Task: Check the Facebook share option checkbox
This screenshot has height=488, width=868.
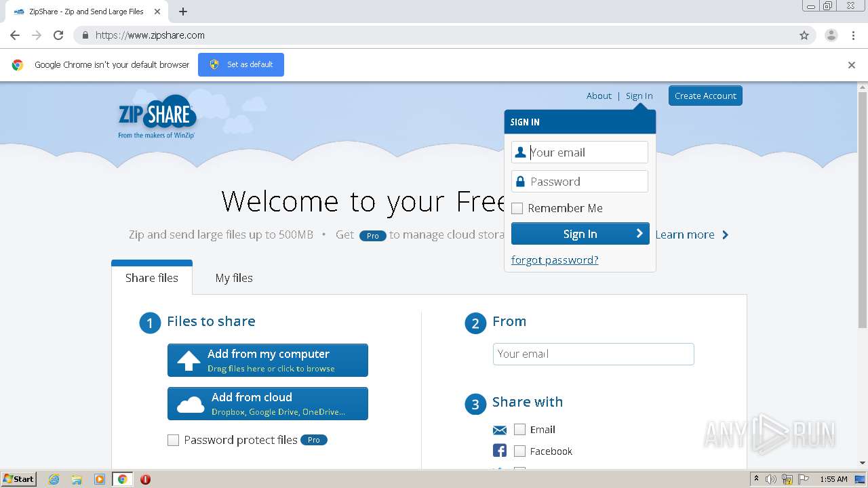Action: click(520, 451)
